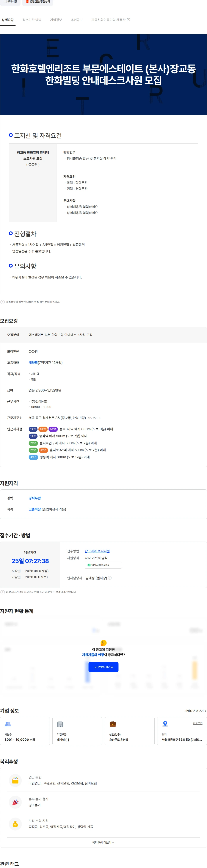Screen dimensions: 207x868
Task: Click the 2호선 badge for 을지로3가역
Action: click(33, 450)
